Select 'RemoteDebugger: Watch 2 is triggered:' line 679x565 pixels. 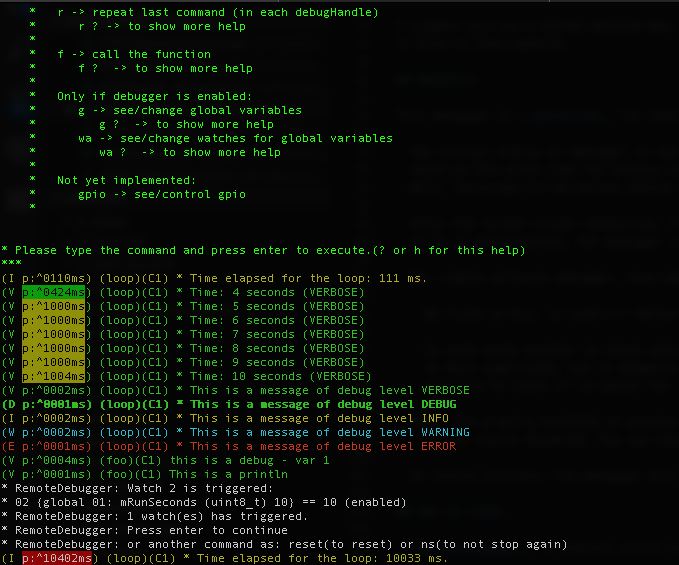pos(137,488)
